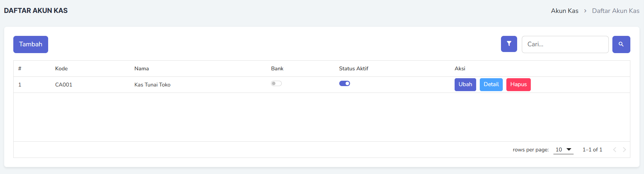Delete the row using Hapus
Viewport: 644px width, 174px height.
pyautogui.click(x=518, y=85)
